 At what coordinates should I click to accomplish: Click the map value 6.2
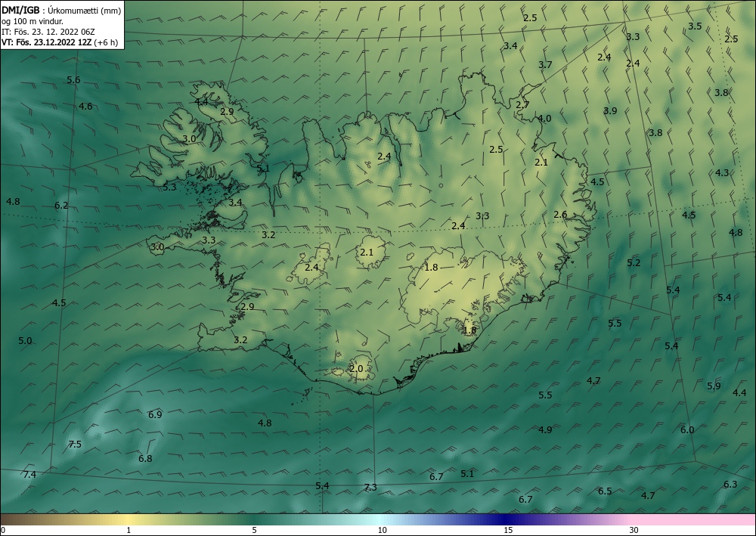(61, 206)
